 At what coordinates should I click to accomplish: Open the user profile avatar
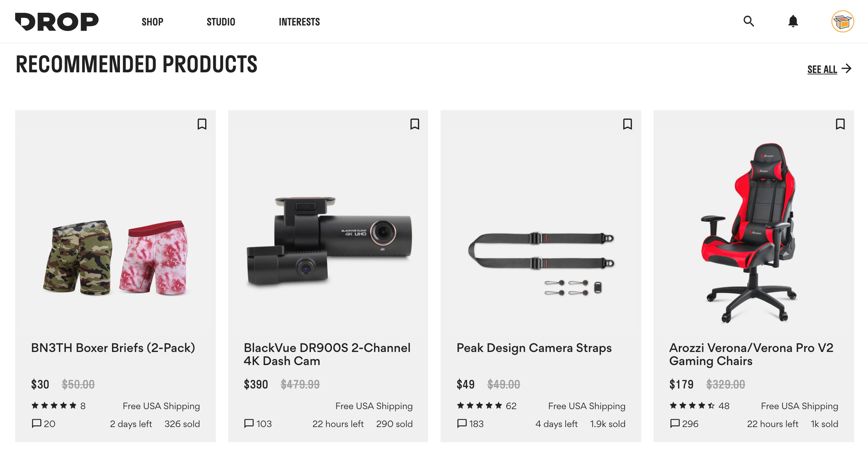pyautogui.click(x=842, y=21)
